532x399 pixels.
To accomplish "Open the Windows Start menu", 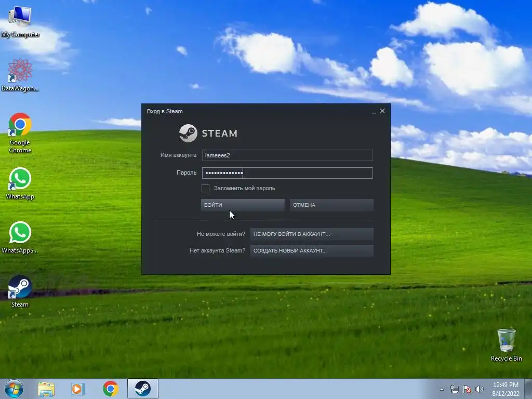I will [x=14, y=389].
